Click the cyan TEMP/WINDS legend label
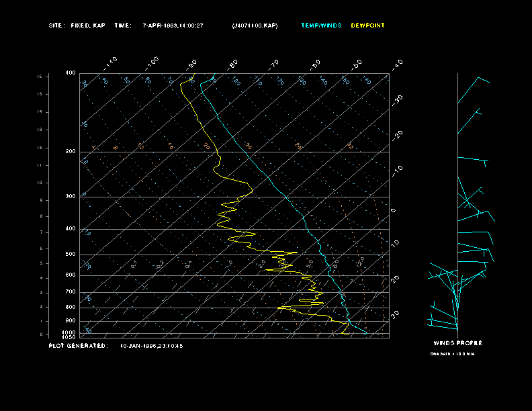 pos(321,26)
